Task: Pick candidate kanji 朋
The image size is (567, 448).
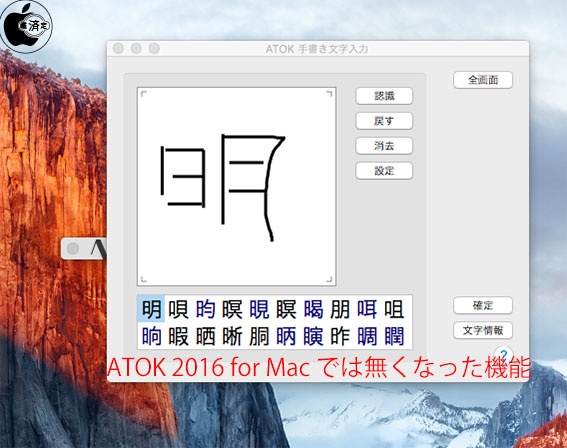Action: pos(340,310)
